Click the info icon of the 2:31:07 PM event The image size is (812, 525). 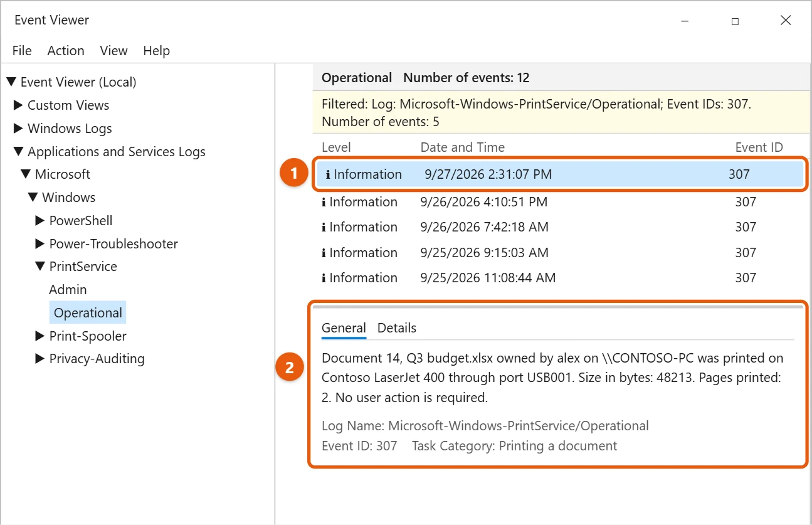[x=328, y=174]
